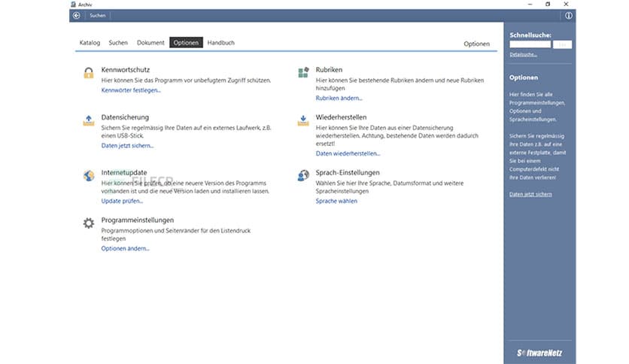Click sidebar Daten jetzt sichern link
This screenshot has height=364, width=629.
530,195
